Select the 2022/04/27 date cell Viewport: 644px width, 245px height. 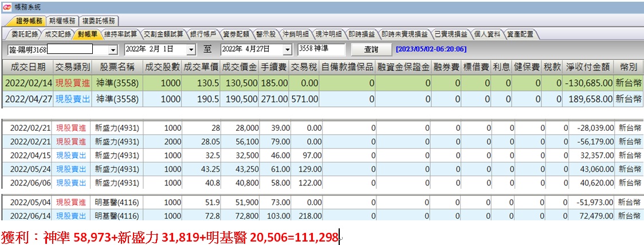(28, 99)
